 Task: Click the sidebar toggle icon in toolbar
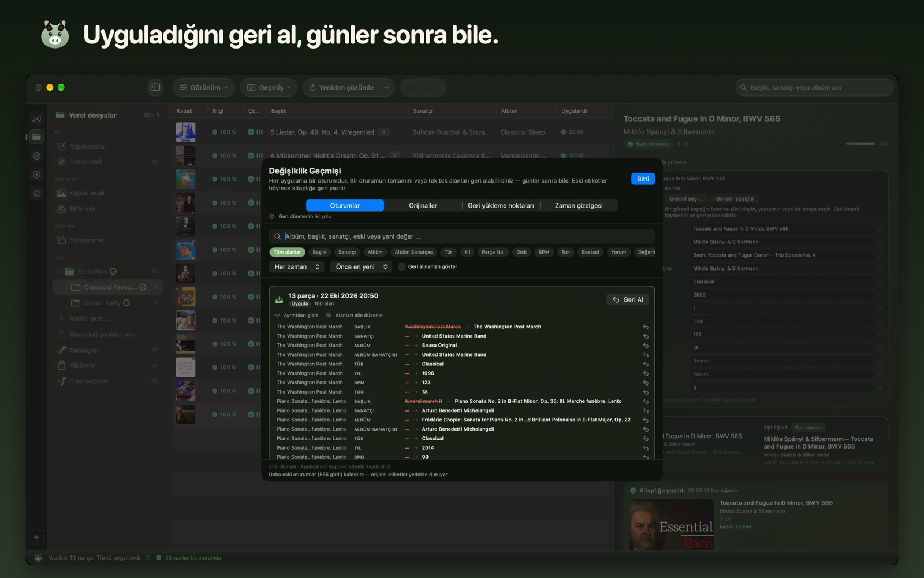155,87
